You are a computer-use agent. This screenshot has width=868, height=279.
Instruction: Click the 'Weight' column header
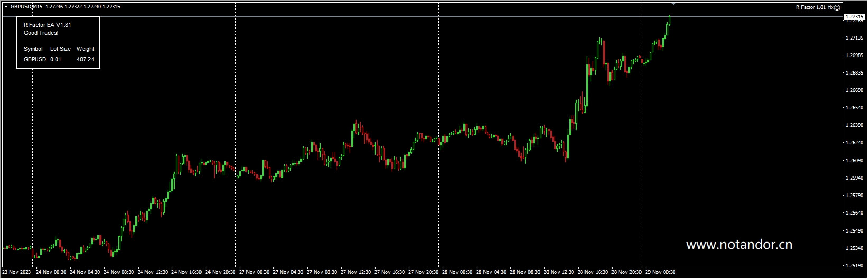[x=86, y=49]
